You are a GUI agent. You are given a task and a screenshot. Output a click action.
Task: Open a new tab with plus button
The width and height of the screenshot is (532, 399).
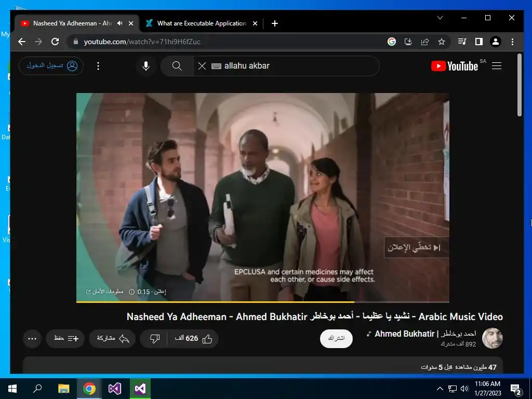[275, 23]
